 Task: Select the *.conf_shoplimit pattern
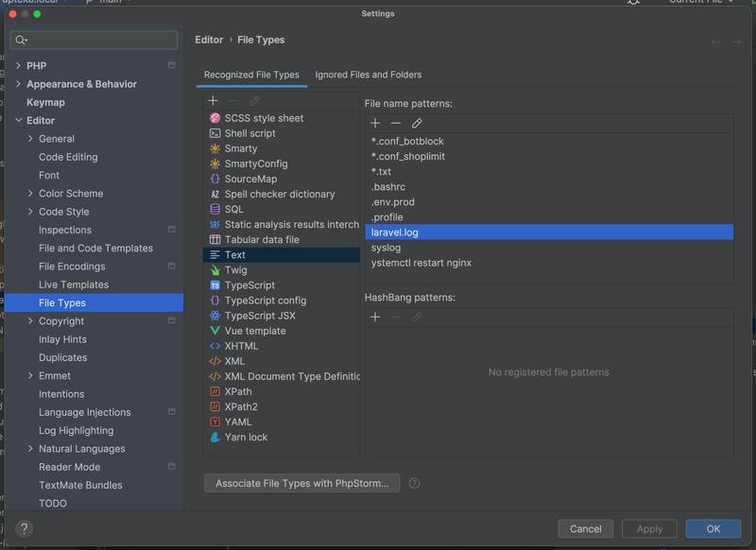pyautogui.click(x=549, y=157)
